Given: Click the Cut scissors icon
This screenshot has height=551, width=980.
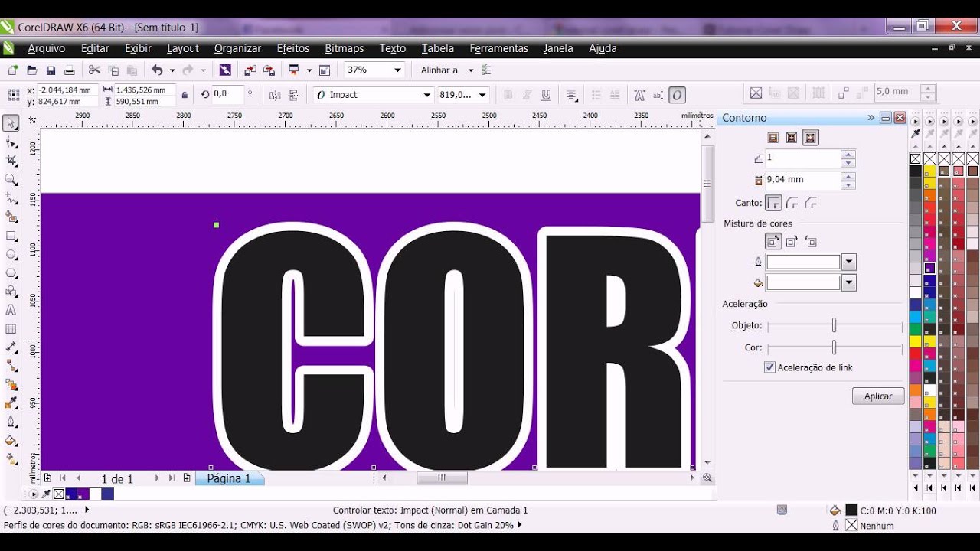Looking at the screenshot, I should click(94, 70).
